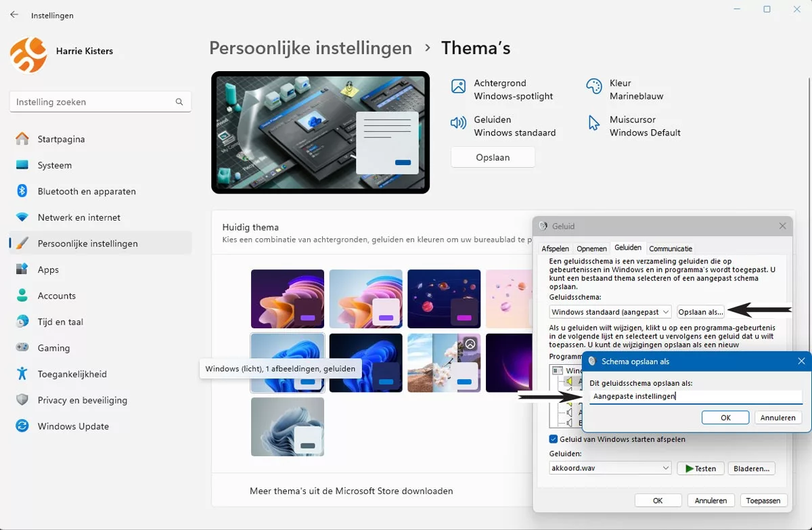Toggle Geluid van Windows starten afspelen
This screenshot has width=812, height=530.
[554, 439]
